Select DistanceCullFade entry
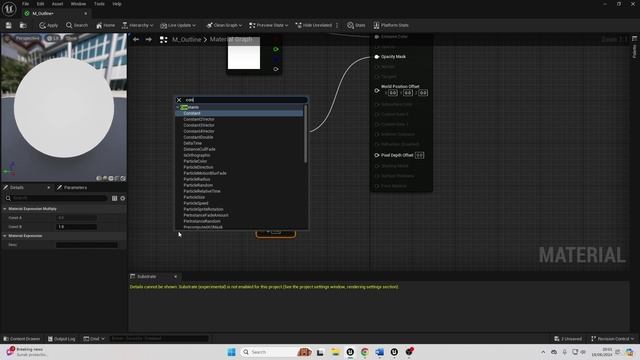The height and width of the screenshot is (360, 640). tap(200, 149)
